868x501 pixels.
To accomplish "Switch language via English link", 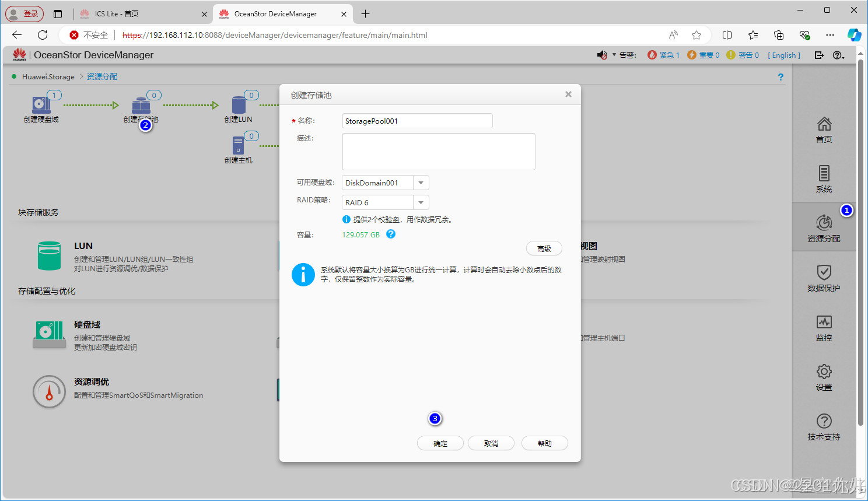I will (x=784, y=55).
